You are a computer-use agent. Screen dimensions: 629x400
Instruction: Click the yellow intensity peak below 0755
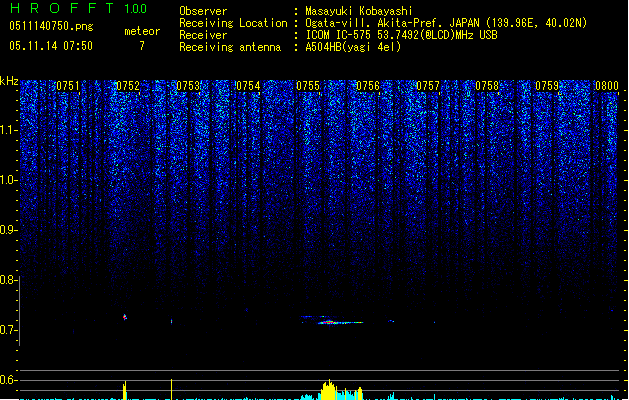(329, 390)
